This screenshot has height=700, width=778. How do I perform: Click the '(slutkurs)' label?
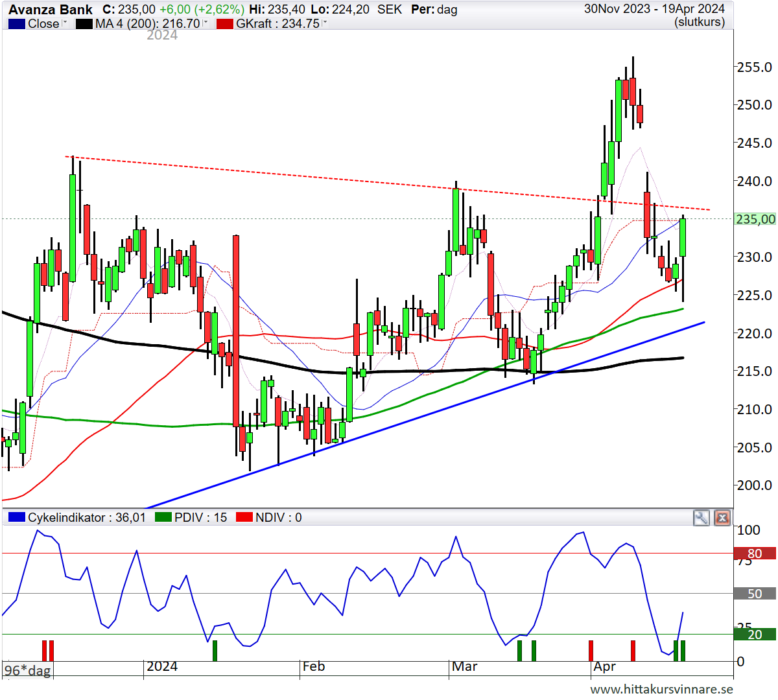[x=700, y=22]
